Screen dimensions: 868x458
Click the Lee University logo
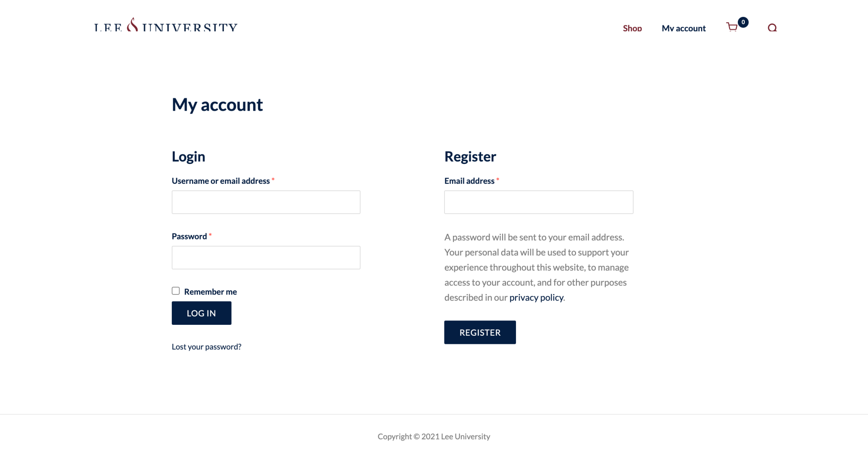(166, 26)
